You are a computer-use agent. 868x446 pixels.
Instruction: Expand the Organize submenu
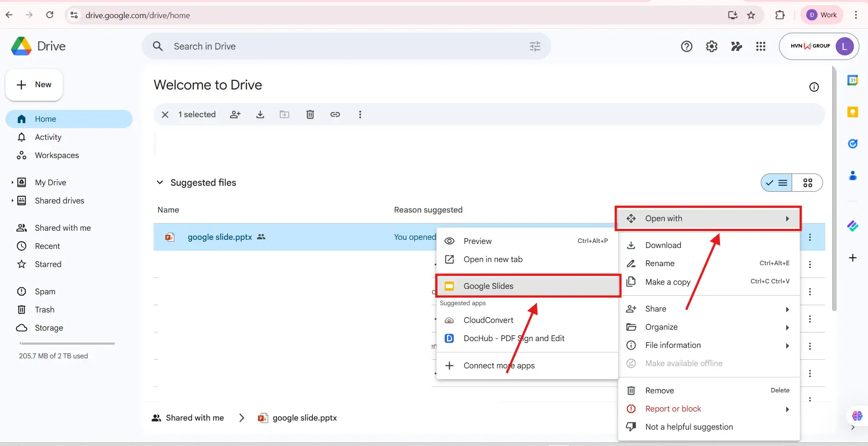click(709, 327)
